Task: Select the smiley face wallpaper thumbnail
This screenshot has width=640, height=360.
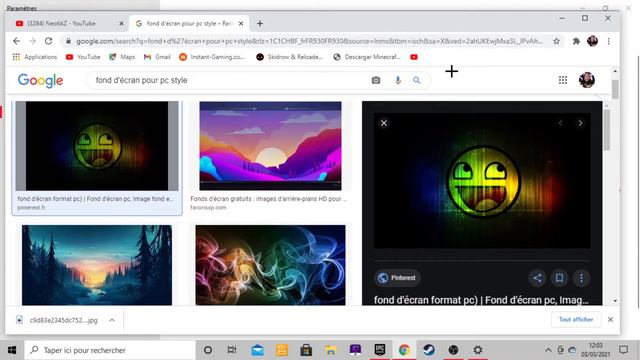Action: tap(97, 146)
